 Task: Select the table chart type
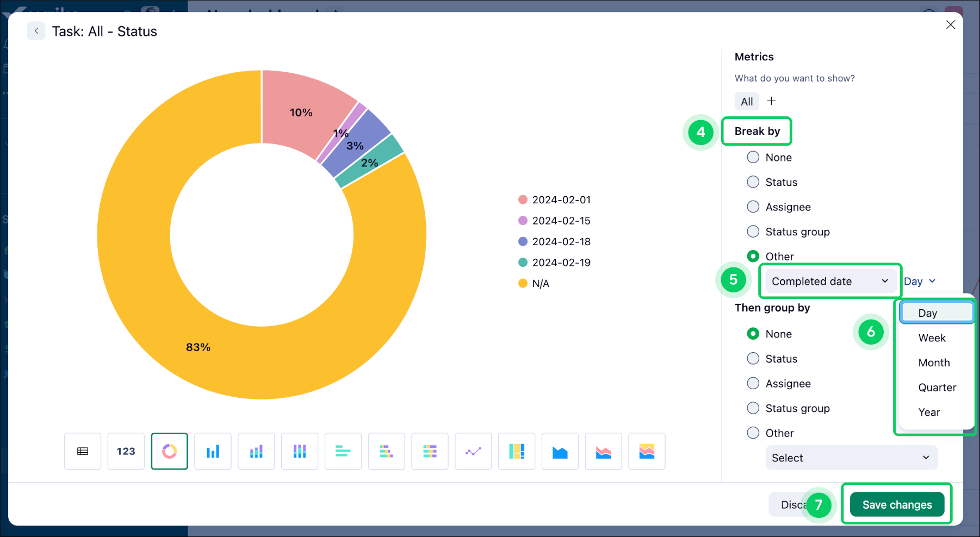83,451
